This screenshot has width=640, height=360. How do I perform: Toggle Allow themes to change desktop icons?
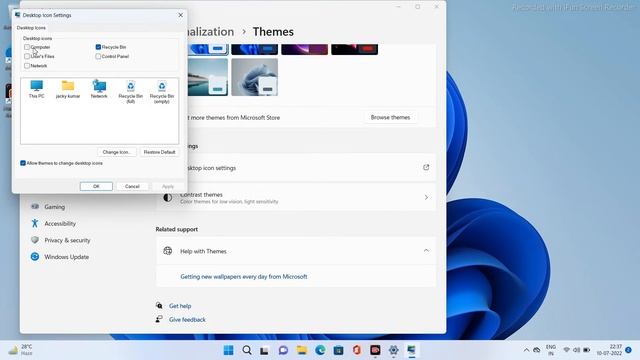click(x=23, y=163)
